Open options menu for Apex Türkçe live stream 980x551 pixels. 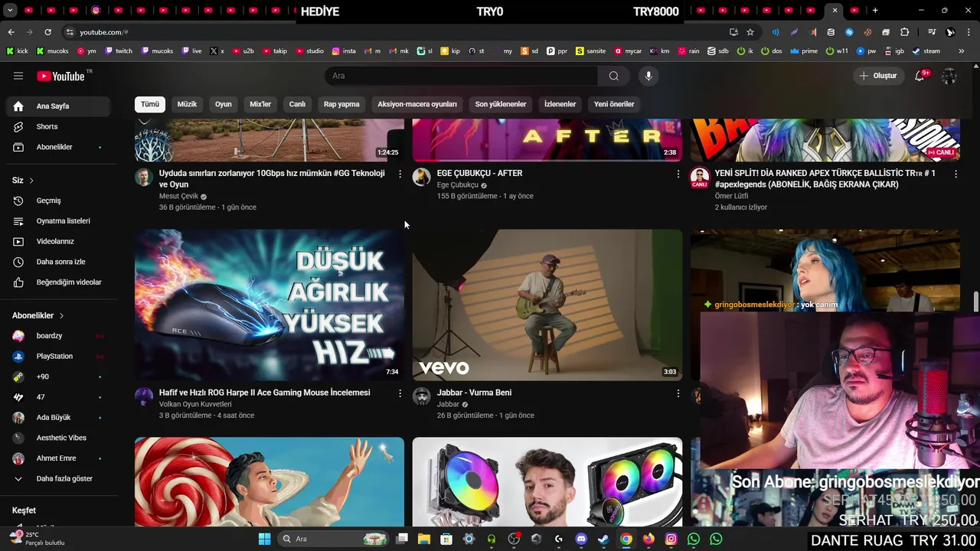[955, 174]
